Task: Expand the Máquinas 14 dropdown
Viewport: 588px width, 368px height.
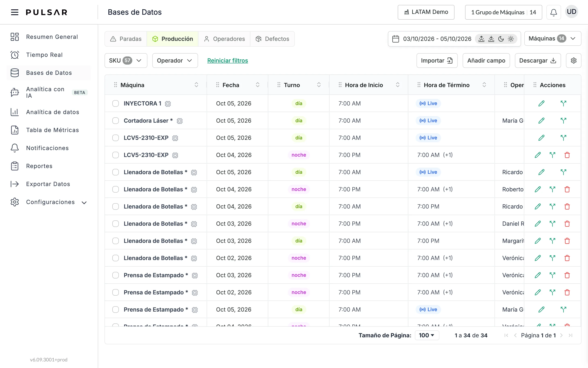Action: coord(552,38)
